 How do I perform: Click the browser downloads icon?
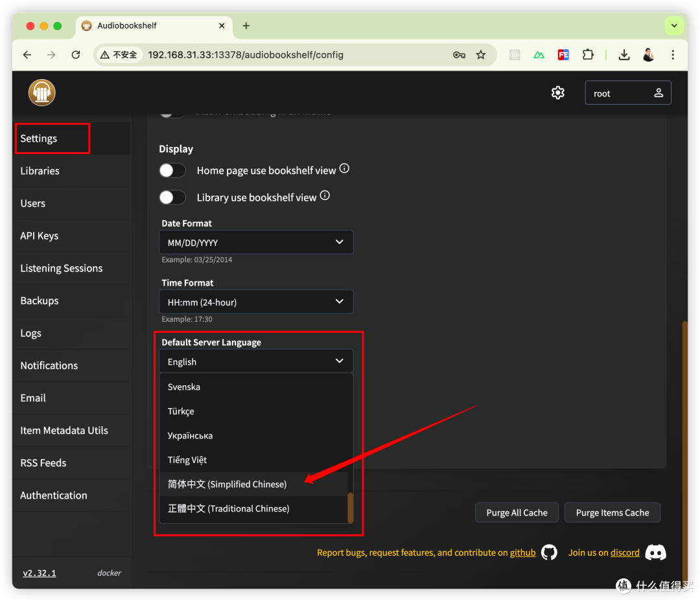point(624,55)
